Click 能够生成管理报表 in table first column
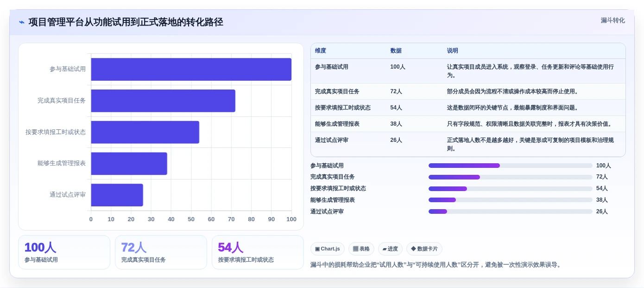This screenshot has width=644, height=288. pyautogui.click(x=337, y=124)
